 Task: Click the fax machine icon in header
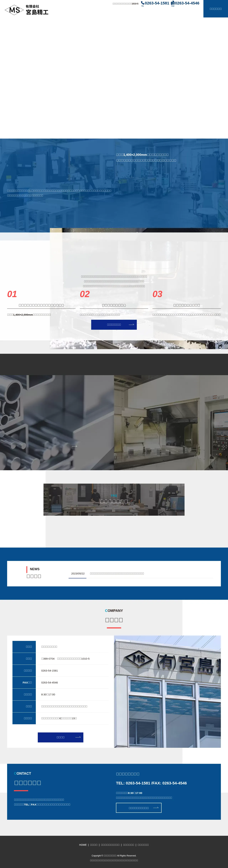172,3
